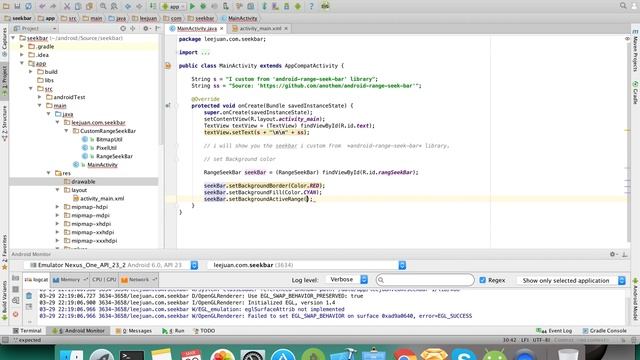Image resolution: width=640 pixels, height=360 pixels.
Task: Open the Messages tool window
Action: pos(134,331)
